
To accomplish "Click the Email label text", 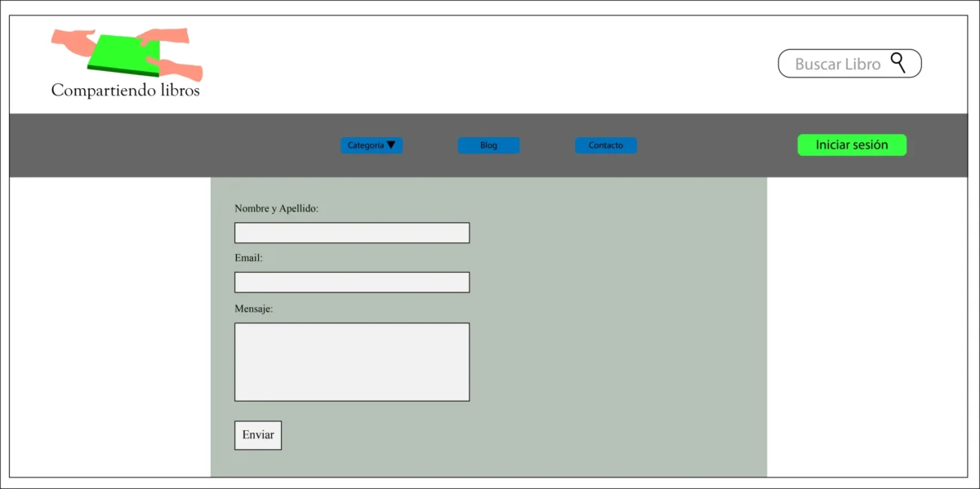I will (x=248, y=258).
